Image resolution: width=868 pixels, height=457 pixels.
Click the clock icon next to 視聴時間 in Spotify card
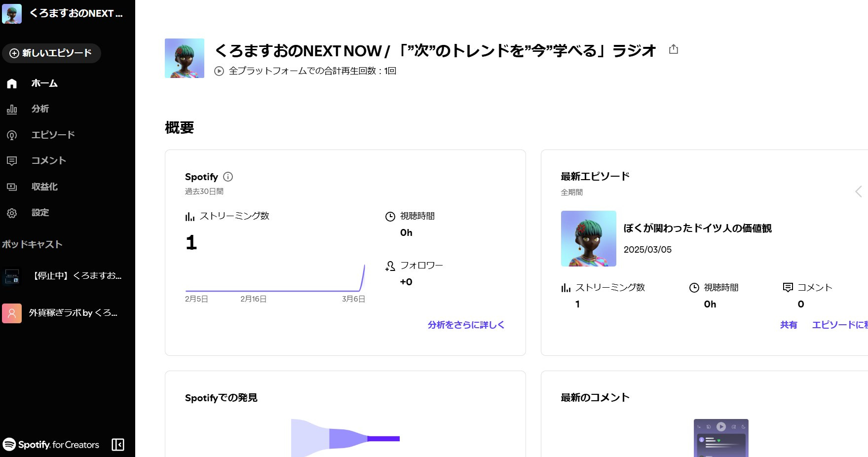[x=390, y=216]
